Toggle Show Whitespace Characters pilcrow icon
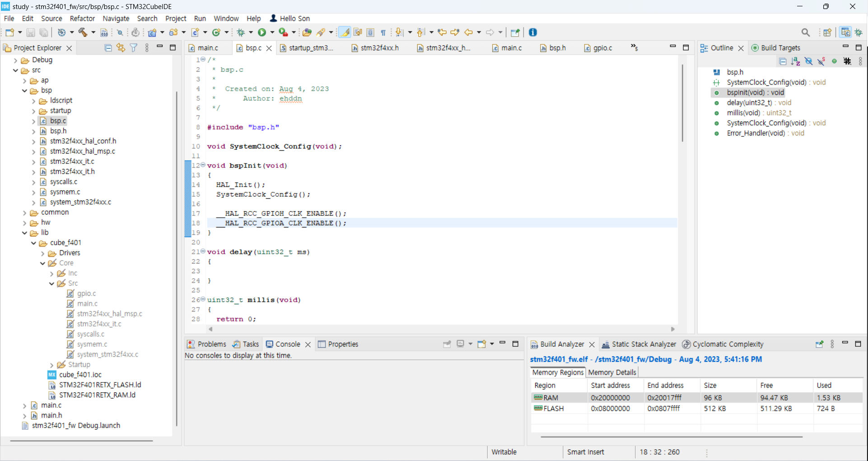This screenshot has height=461, width=868. tap(383, 33)
